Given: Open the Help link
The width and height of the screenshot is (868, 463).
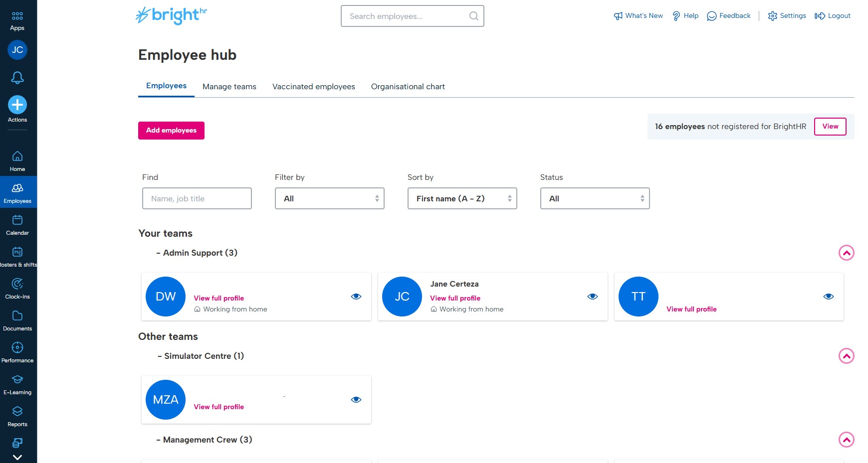Looking at the screenshot, I should pyautogui.click(x=685, y=16).
